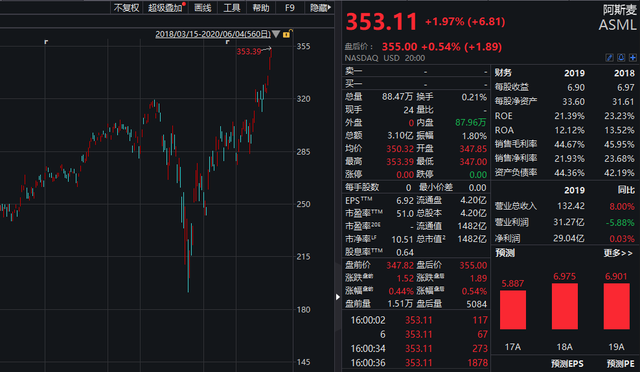Click the 2018/03/15-2020/06/04 date range link
The image size is (640, 372).
(213, 34)
